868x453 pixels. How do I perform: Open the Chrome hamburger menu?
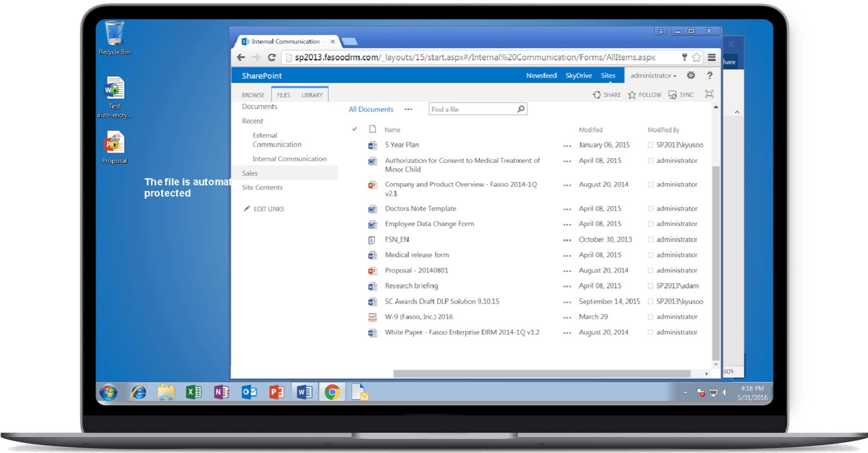pyautogui.click(x=712, y=57)
